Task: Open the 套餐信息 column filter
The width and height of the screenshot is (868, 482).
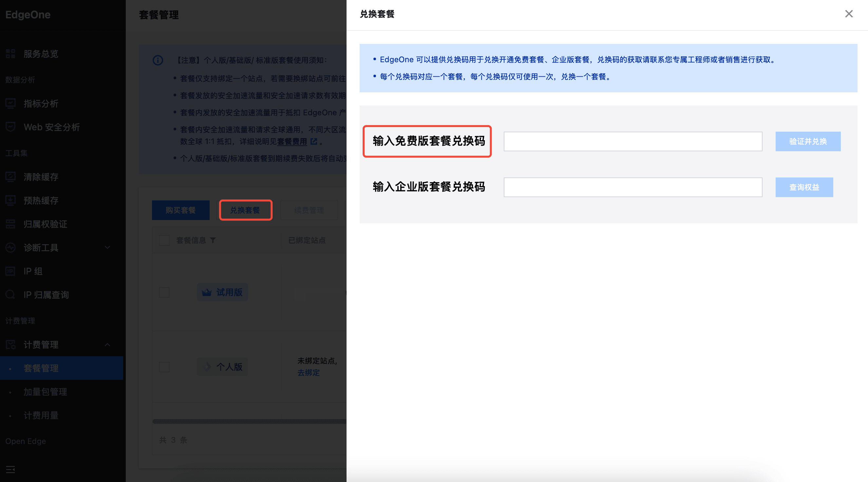Action: tap(213, 240)
